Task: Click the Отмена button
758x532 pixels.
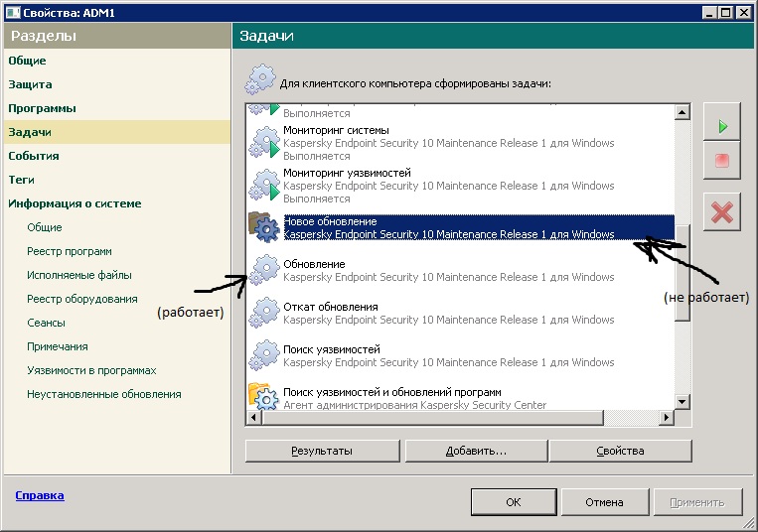Action: coord(604,502)
